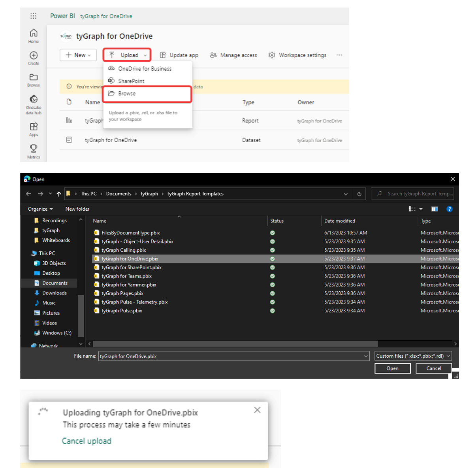Click This PC in the address breadcrumb
The height and width of the screenshot is (468, 476).
(x=88, y=194)
